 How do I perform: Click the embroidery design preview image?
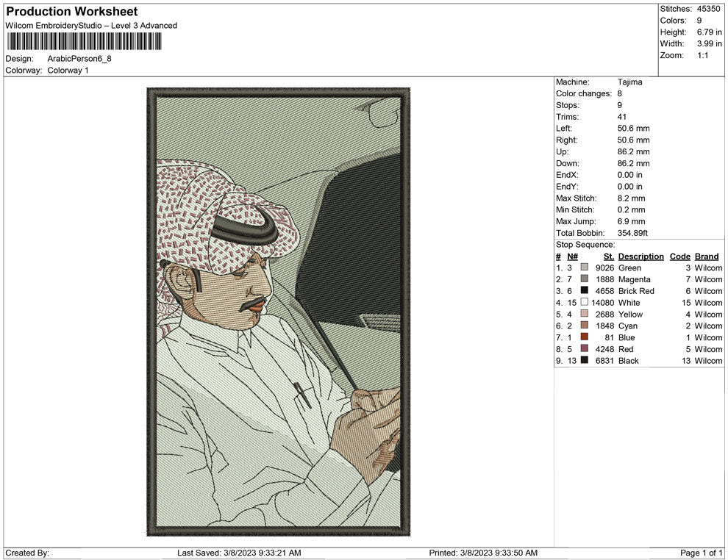pyautogui.click(x=279, y=312)
